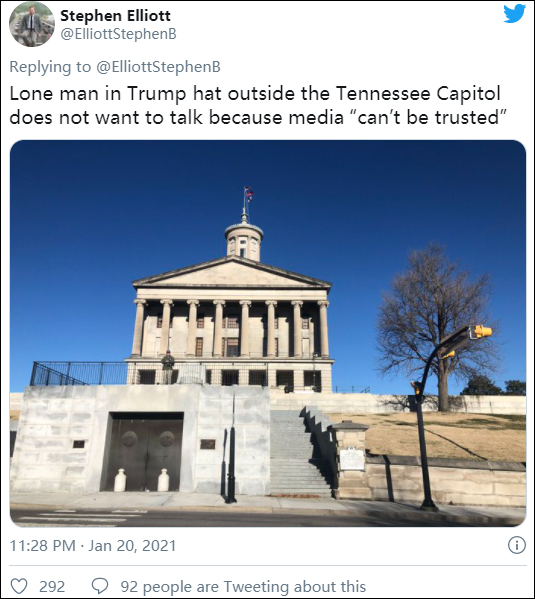
Task: Click the flag atop the Capitol cupola
Action: (248, 194)
